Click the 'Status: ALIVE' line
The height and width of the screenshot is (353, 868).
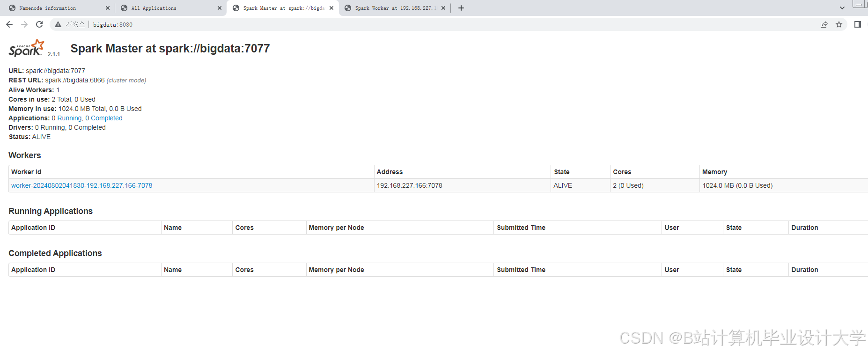click(x=29, y=137)
